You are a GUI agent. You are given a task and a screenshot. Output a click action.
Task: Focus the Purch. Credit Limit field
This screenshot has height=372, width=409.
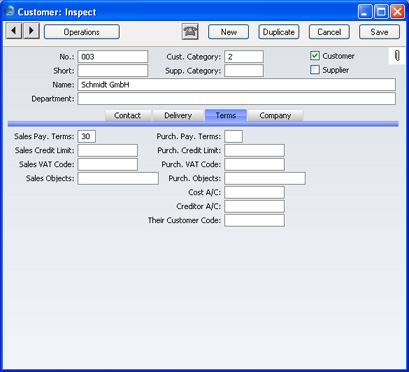tap(254, 150)
